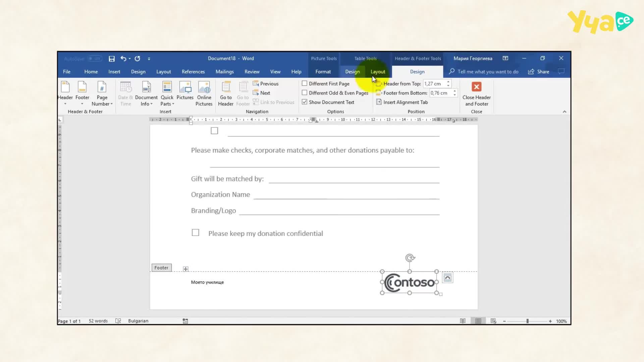Select the Contoso logo image
The image size is (644, 362).
click(x=410, y=283)
